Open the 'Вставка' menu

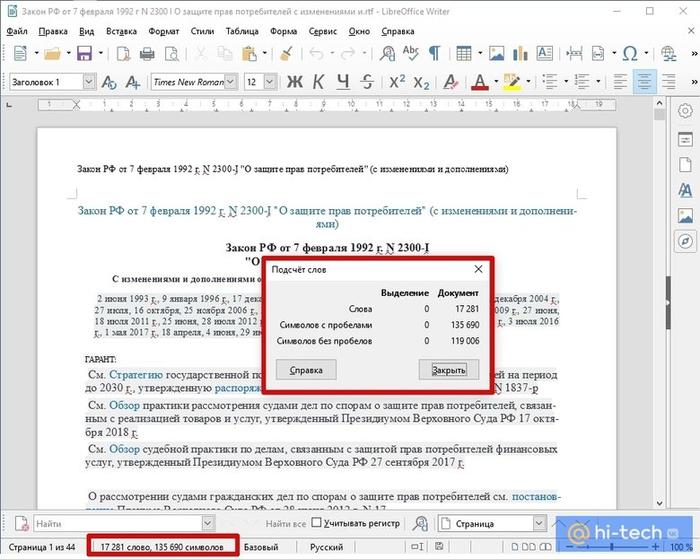123,31
